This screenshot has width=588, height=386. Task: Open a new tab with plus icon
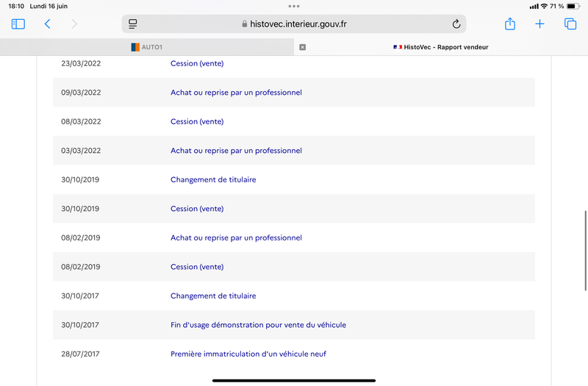tap(539, 24)
